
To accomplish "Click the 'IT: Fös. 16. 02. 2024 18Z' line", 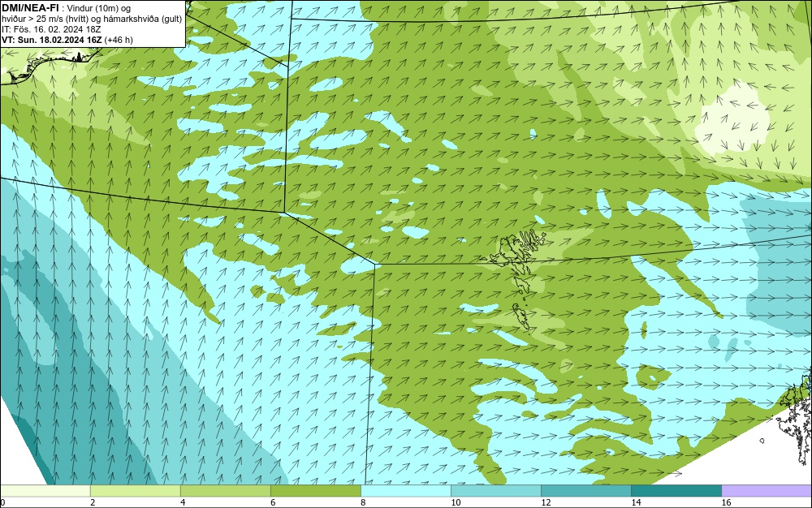I will [51, 29].
